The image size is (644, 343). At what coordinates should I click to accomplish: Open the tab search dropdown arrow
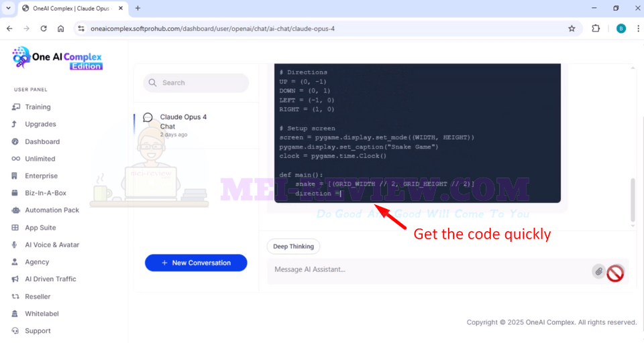point(7,8)
